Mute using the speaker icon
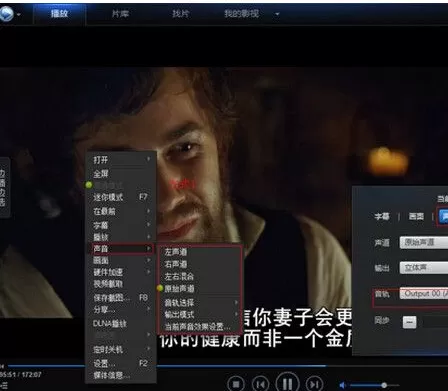448x391 pixels. click(x=342, y=385)
